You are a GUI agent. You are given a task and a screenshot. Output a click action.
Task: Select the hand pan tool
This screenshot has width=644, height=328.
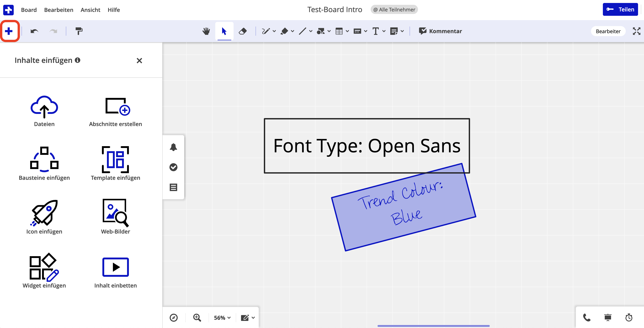tap(206, 31)
